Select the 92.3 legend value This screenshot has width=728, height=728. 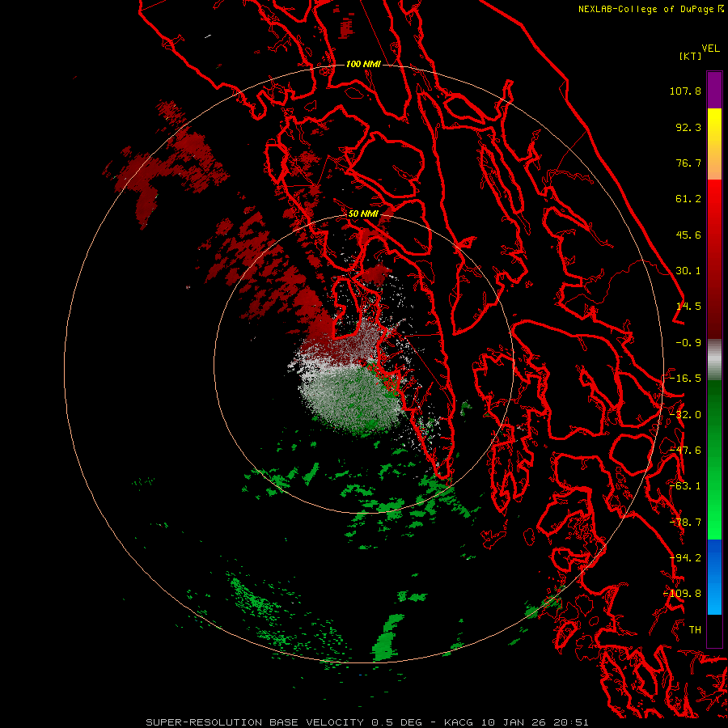click(688, 127)
